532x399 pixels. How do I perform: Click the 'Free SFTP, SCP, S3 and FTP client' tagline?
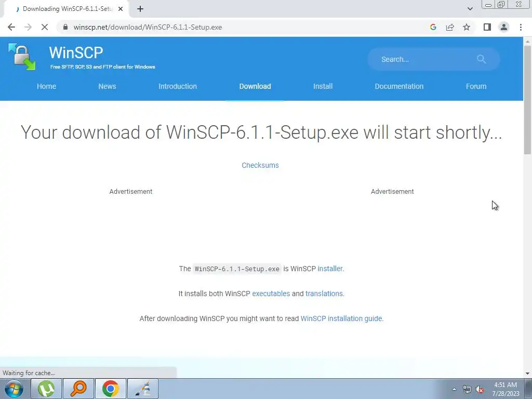pyautogui.click(x=103, y=67)
